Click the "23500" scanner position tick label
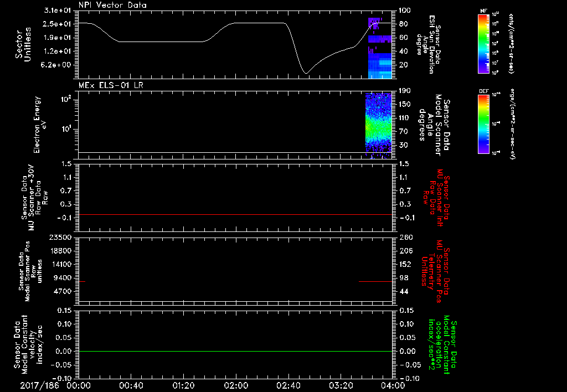 point(60,237)
